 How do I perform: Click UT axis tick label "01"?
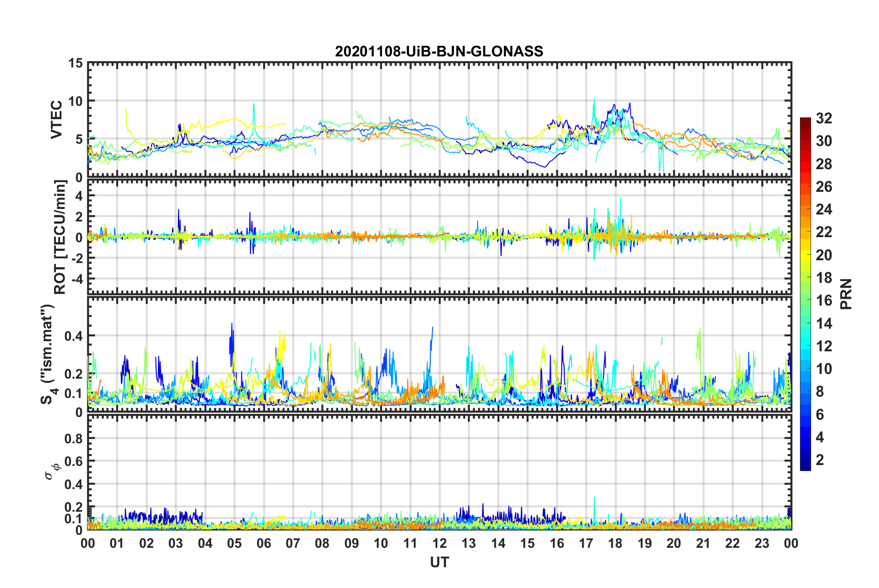point(117,543)
